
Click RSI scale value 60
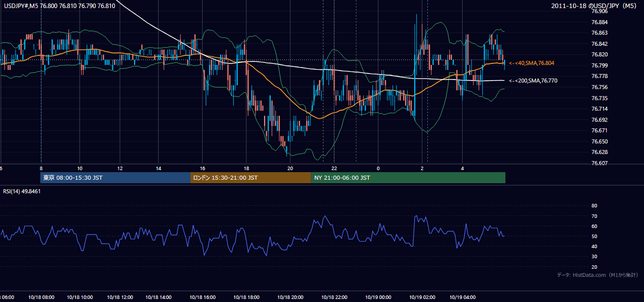pos(594,226)
